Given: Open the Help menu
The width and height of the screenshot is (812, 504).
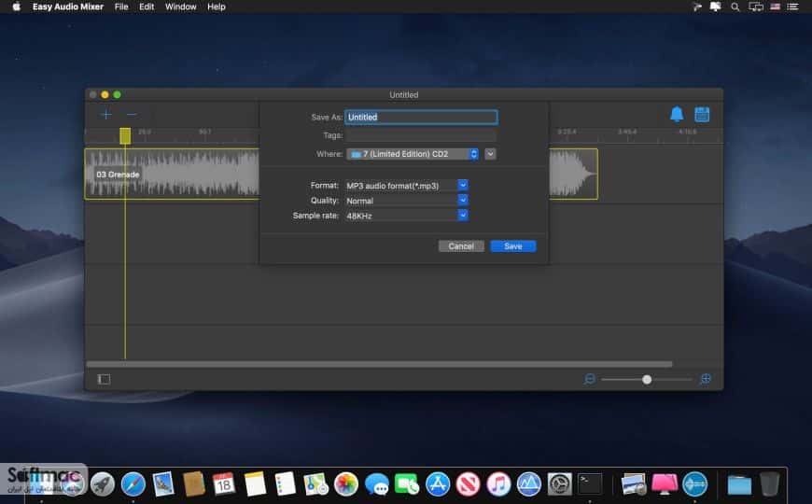Looking at the screenshot, I should point(217,7).
